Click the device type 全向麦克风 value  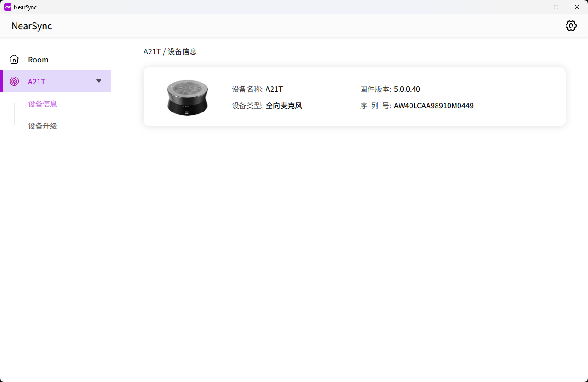283,106
